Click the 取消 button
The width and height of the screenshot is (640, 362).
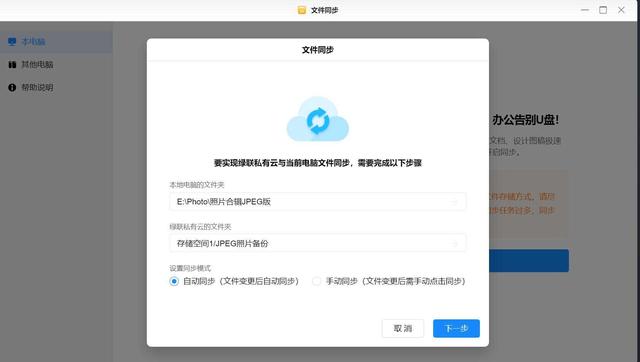[x=403, y=329]
